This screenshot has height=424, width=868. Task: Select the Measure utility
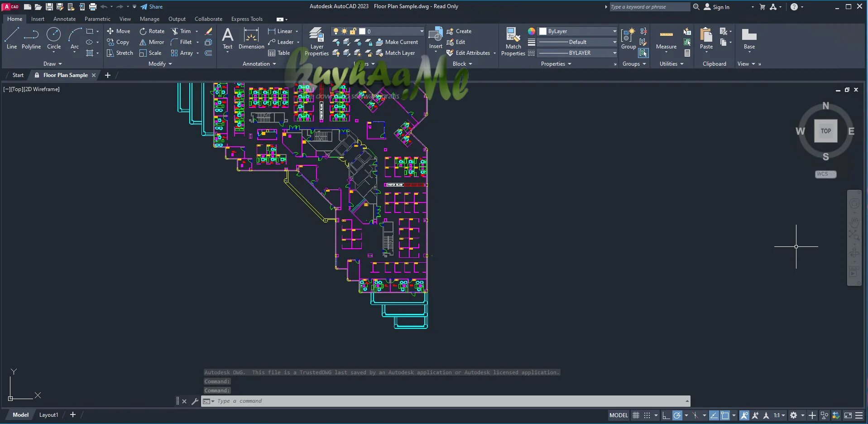[666, 40]
